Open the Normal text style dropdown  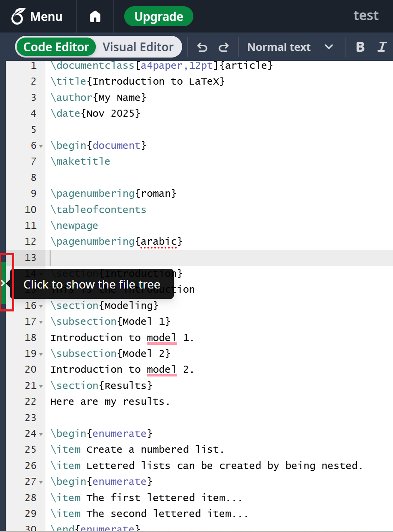tap(290, 47)
